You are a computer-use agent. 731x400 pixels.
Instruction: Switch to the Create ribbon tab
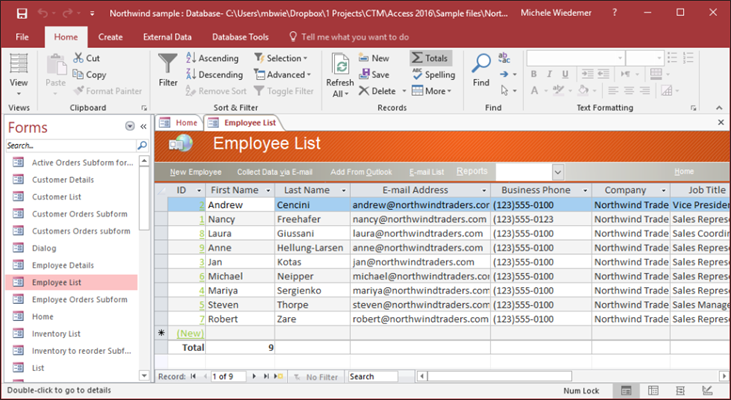pos(110,37)
